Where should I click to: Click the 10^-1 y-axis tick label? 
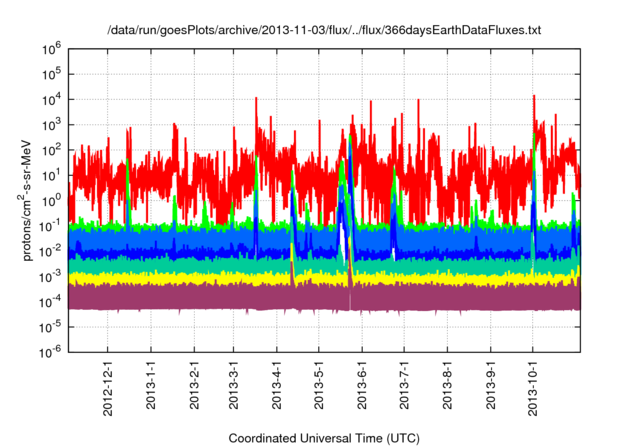coord(51,226)
